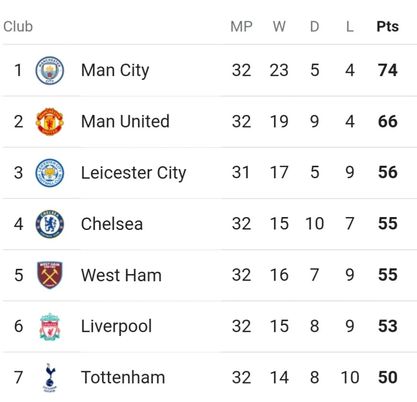Click the Leicester City club crest
The width and height of the screenshot is (417, 402).
pyautogui.click(x=50, y=173)
